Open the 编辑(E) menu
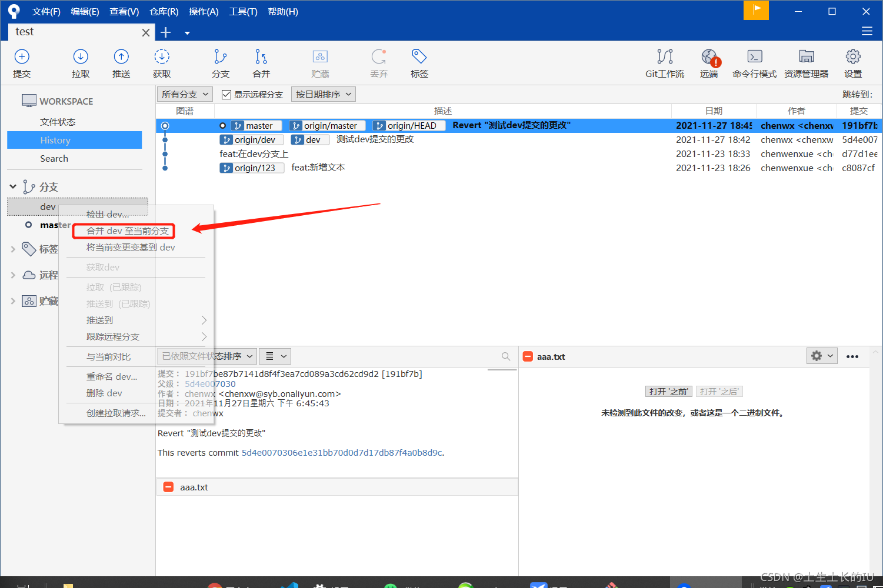 [x=85, y=11]
